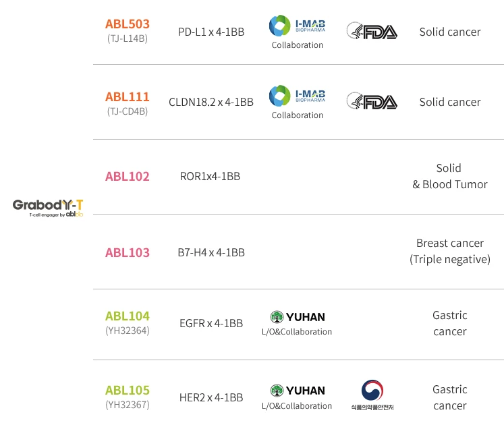Open the ABL111 pipeline entry
Viewport: 504px width, 427px height.
point(128,97)
